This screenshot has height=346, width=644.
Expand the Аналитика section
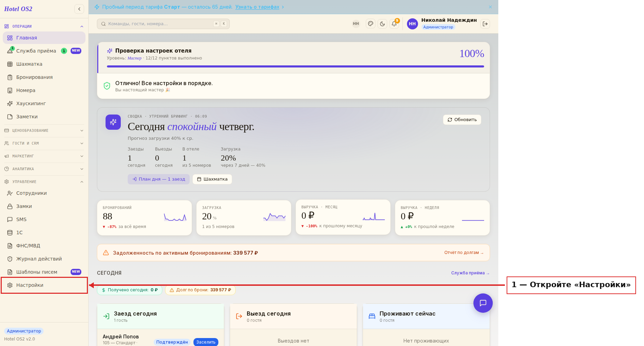tap(44, 169)
